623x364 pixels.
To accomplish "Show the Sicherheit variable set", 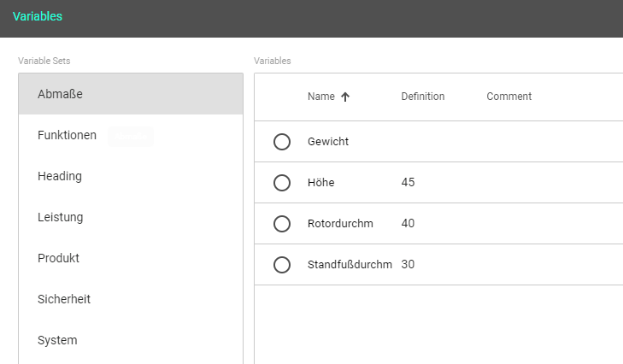I will pos(64,299).
